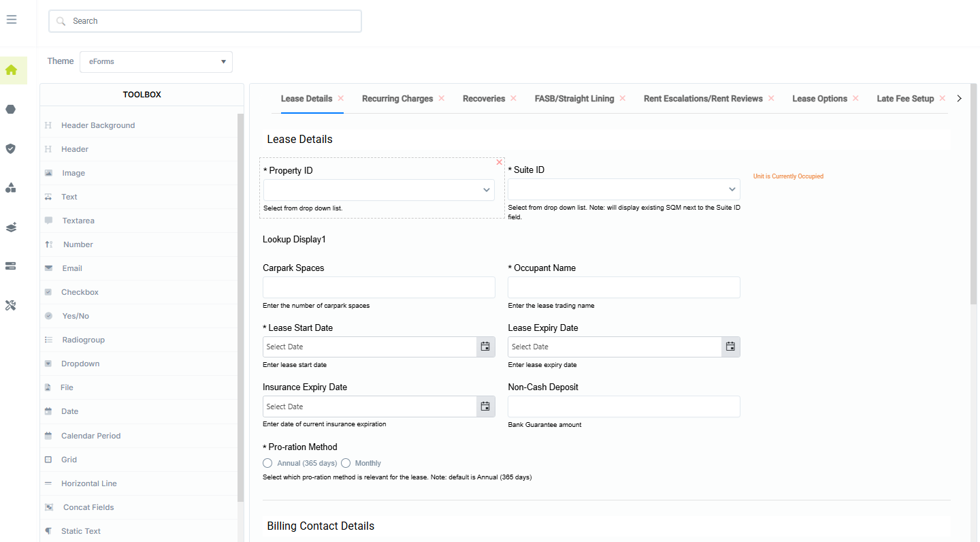This screenshot has height=542, width=980.
Task: Select the Annual (365 days) pro-ration option
Action: (267, 462)
